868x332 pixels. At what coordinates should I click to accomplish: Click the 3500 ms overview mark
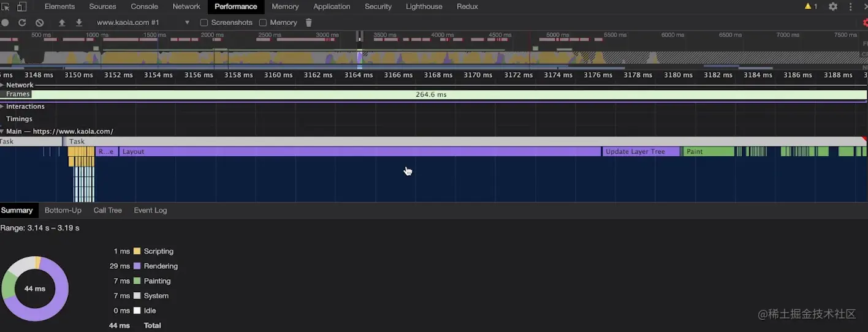click(x=385, y=35)
